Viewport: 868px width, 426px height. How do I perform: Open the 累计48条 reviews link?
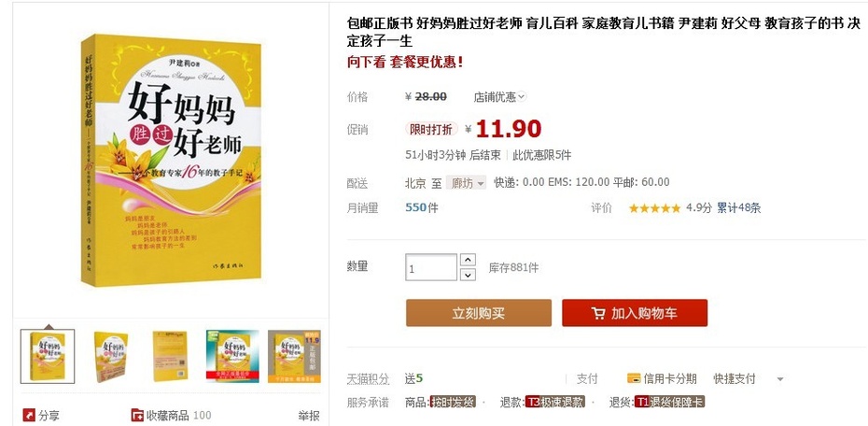pyautogui.click(x=738, y=208)
